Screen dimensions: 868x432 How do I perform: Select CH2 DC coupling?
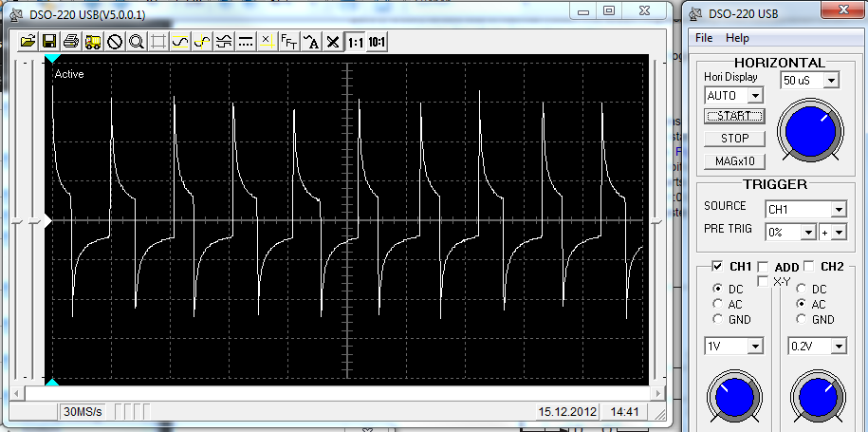(801, 289)
